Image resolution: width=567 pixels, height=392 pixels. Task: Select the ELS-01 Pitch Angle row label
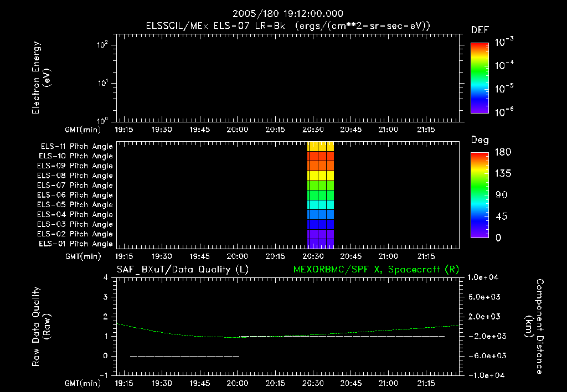point(76,244)
